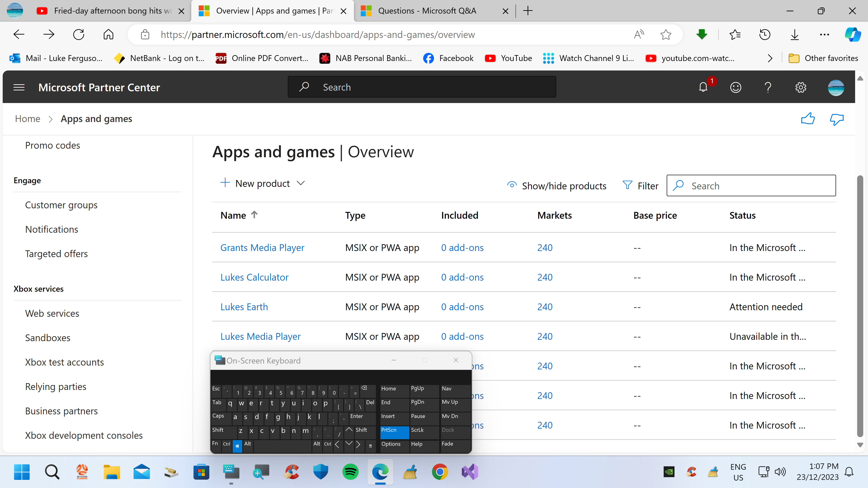Open Other favorites folder
This screenshot has height=488, width=868.
point(823,58)
